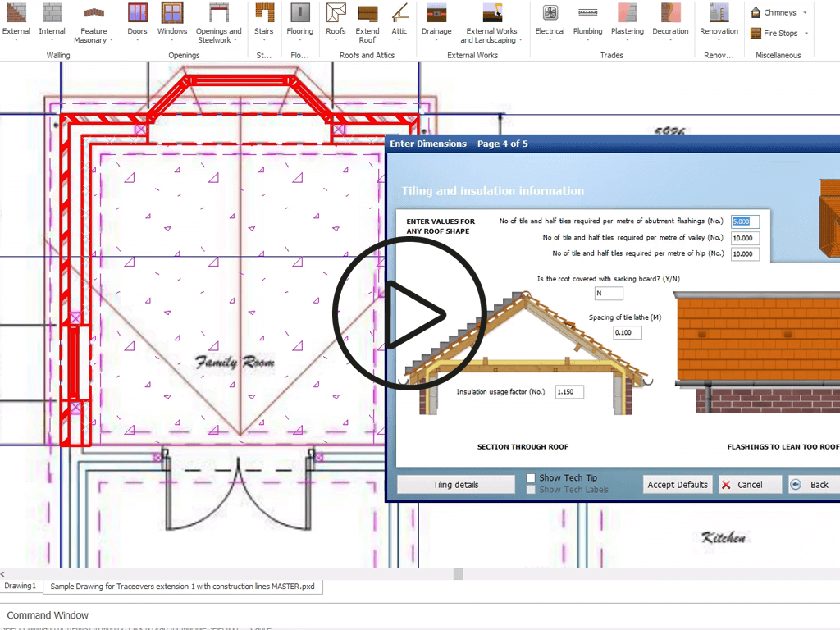This screenshot has width=840, height=630.
Task: Open the Plumbing trade tool
Action: (587, 21)
